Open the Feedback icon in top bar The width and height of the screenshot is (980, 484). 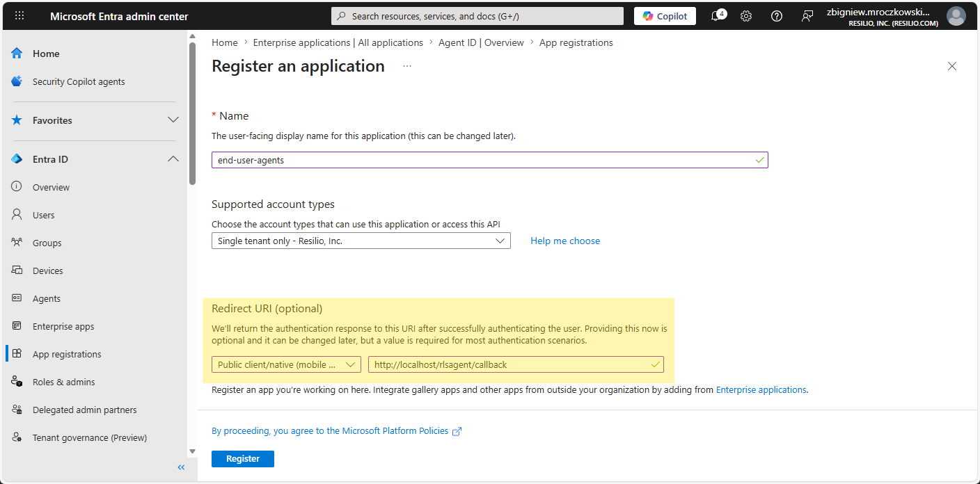pyautogui.click(x=807, y=16)
